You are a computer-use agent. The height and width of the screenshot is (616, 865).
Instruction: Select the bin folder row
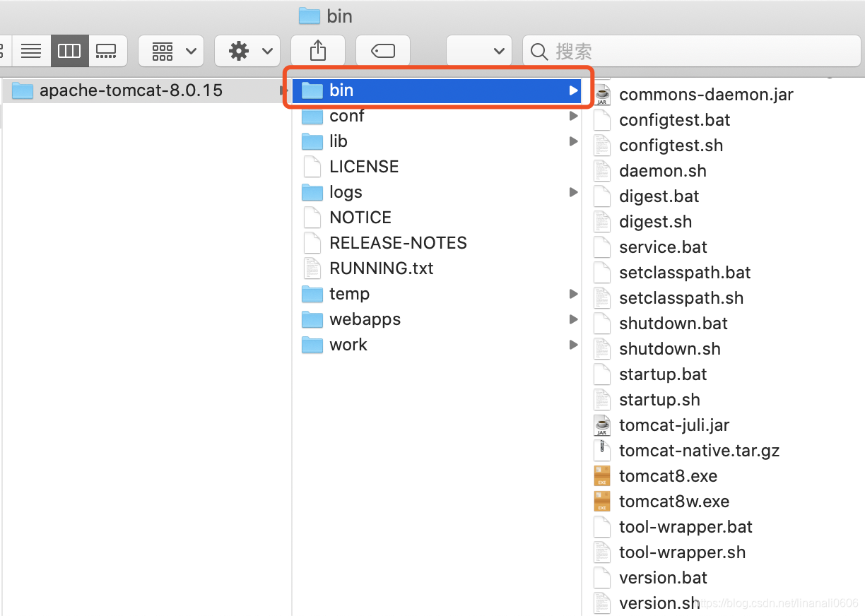click(437, 90)
